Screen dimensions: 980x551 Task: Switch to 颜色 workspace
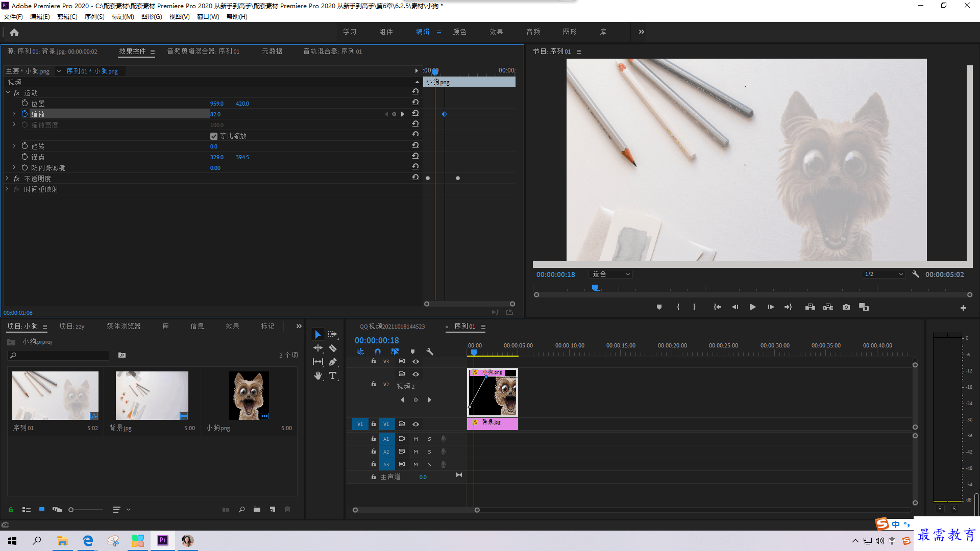(459, 32)
